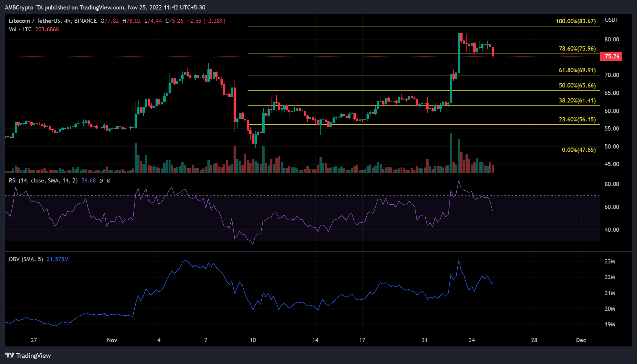Click the OBV (SMA, 5) indicator legend
Screen dimensions: 637x364
click(x=26, y=259)
